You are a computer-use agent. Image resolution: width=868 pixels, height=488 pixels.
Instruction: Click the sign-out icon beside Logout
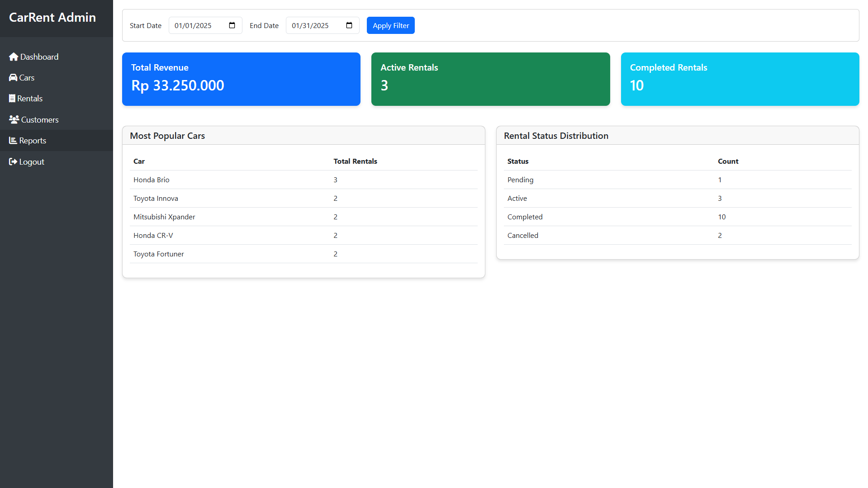13,161
